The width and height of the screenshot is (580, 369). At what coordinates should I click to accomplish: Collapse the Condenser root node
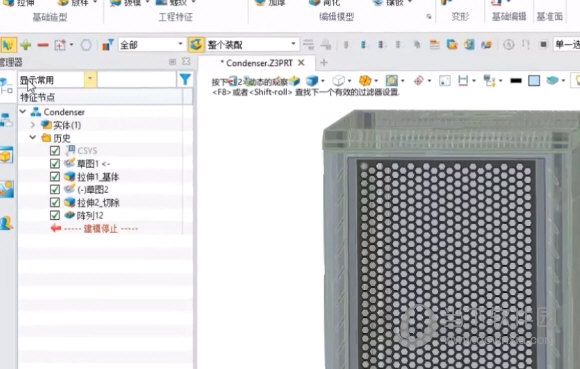click(x=23, y=112)
